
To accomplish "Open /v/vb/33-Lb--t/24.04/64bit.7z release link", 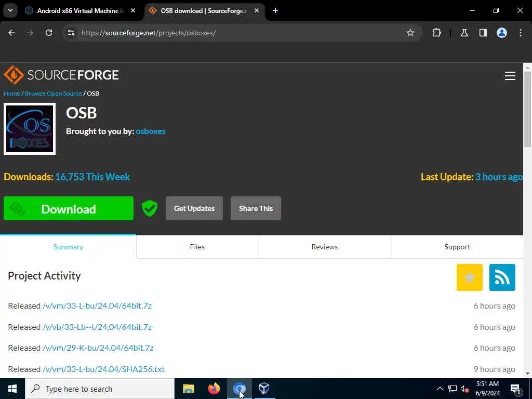I will 97,327.
